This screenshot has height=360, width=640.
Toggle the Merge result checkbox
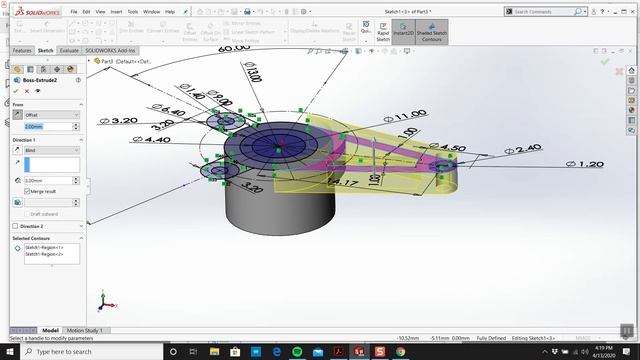coord(27,191)
